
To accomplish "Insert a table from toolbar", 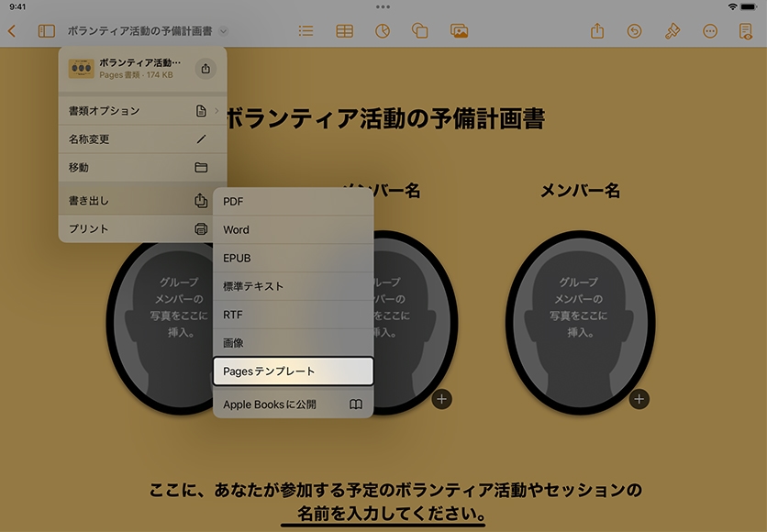I will click(x=344, y=31).
